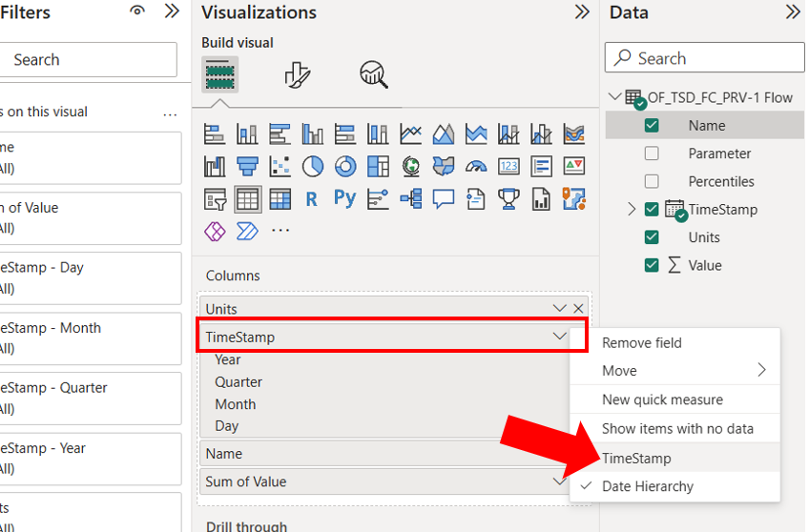This screenshot has height=532, width=809.
Task: Open the Analytics magnifier tab
Action: (373, 74)
